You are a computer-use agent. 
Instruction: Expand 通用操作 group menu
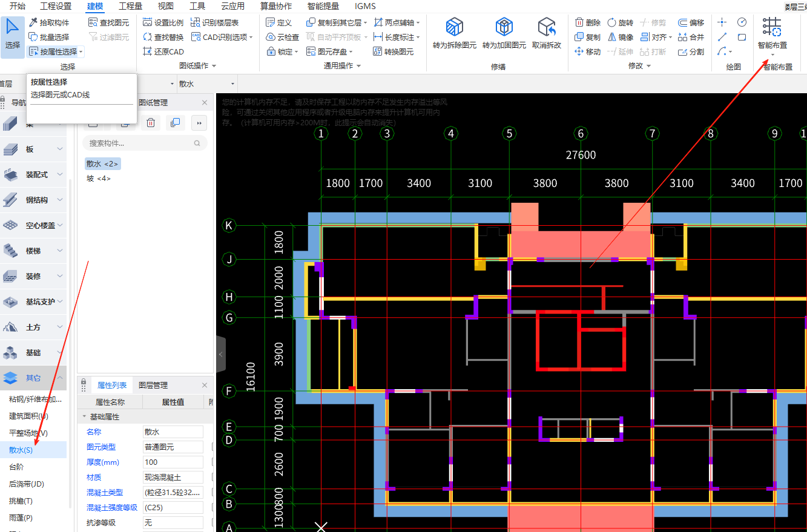coord(359,65)
